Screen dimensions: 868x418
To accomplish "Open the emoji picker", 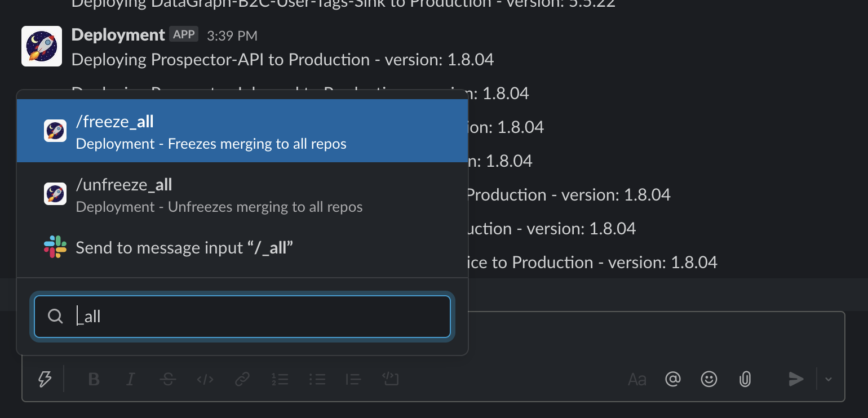I will point(709,379).
